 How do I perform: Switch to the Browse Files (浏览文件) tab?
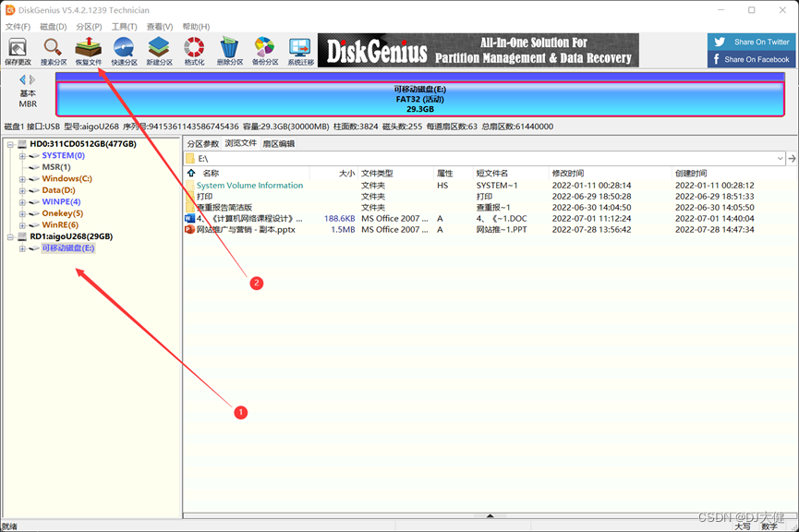pyautogui.click(x=240, y=143)
